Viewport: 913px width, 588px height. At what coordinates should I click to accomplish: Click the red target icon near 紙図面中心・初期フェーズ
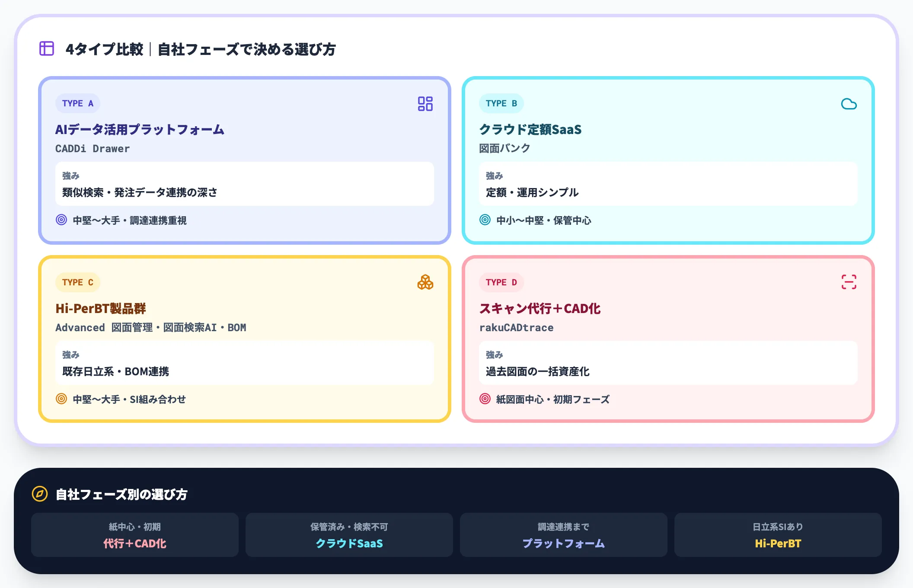[485, 399]
